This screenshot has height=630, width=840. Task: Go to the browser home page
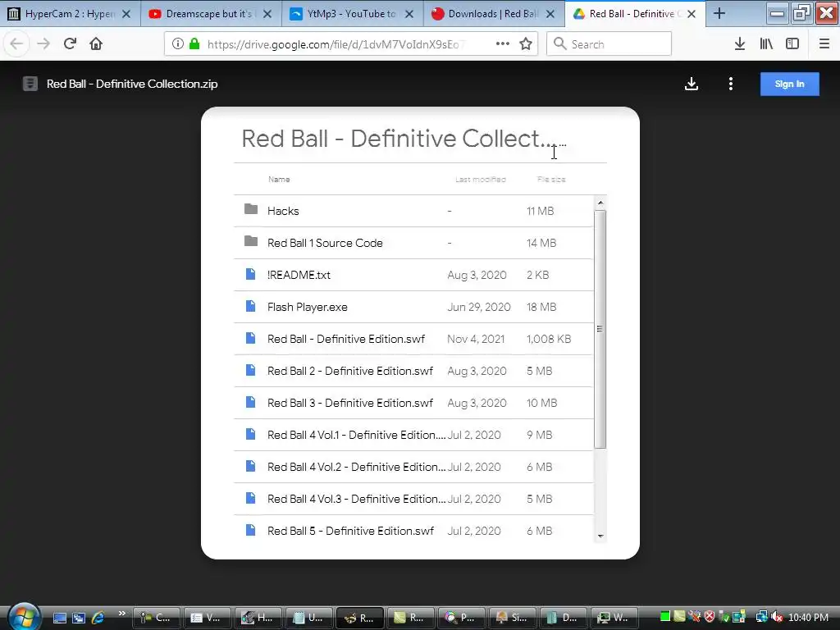96,44
